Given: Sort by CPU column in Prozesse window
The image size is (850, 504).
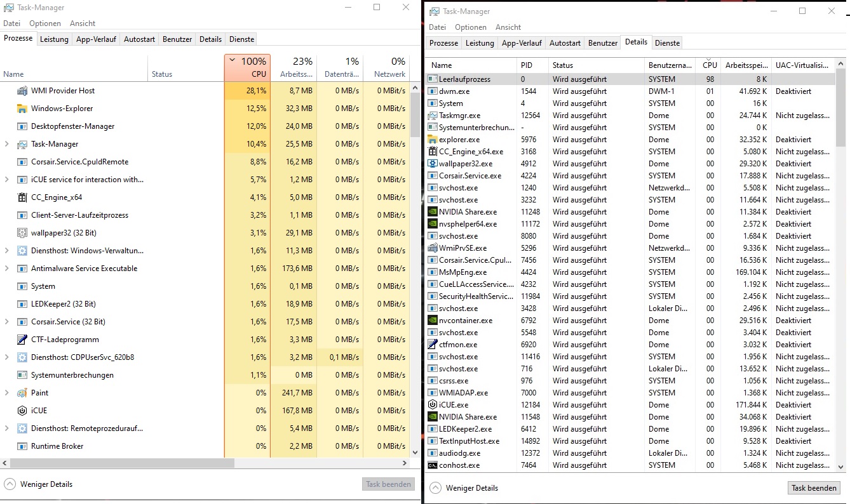Looking at the screenshot, I should click(247, 68).
